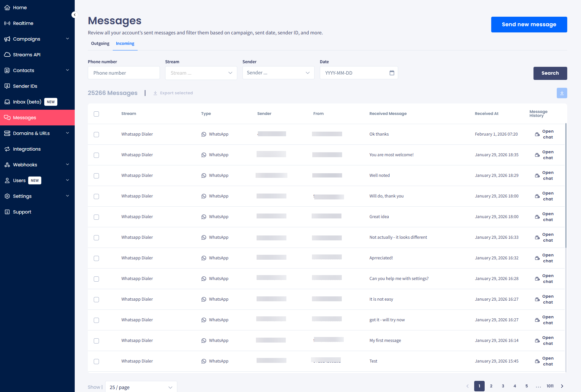Open the Integrations sidebar icon

[7, 149]
